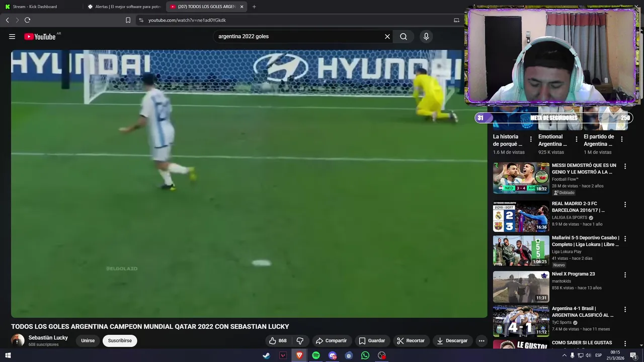The image size is (644, 362).
Task: Go back with the browser back arrow
Action: 8,20
